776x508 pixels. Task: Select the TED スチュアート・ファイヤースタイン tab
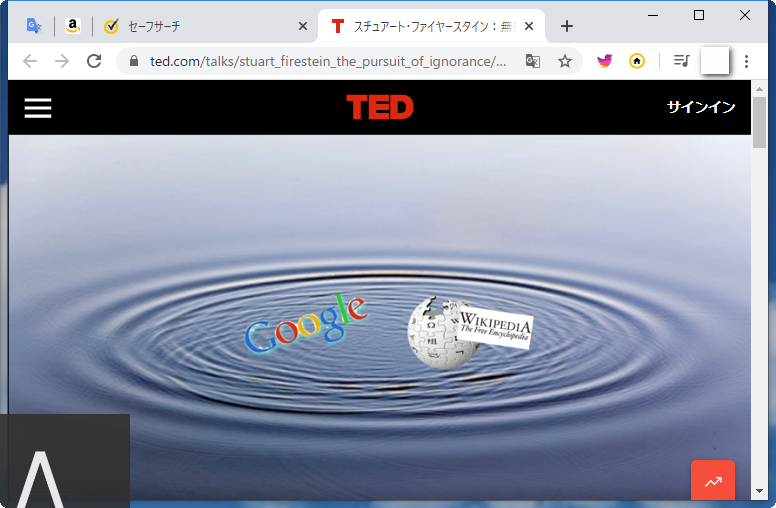click(x=431, y=26)
